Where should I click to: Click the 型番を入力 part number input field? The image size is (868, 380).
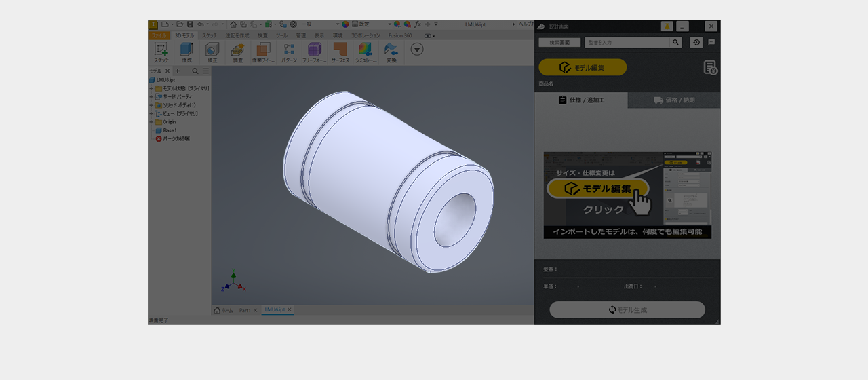click(x=627, y=42)
